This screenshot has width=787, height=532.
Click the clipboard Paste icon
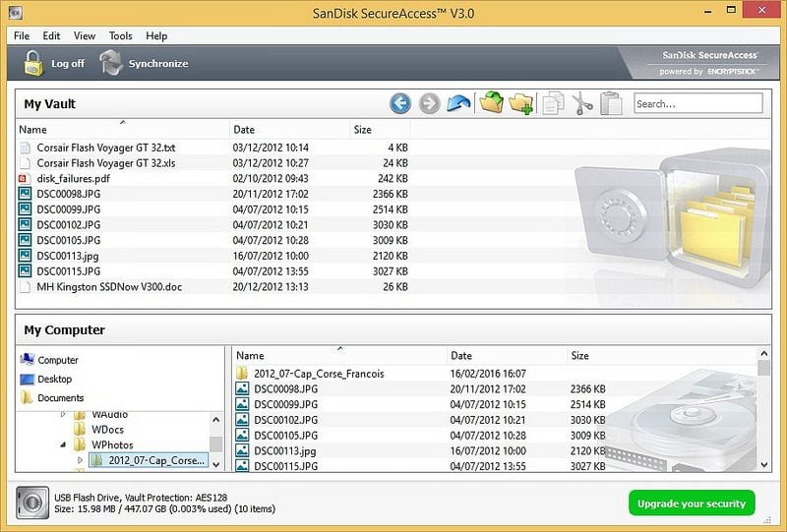point(611,103)
